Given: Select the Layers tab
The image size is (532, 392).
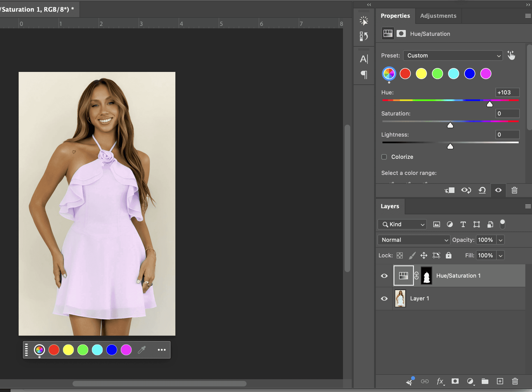Looking at the screenshot, I should click(x=390, y=206).
